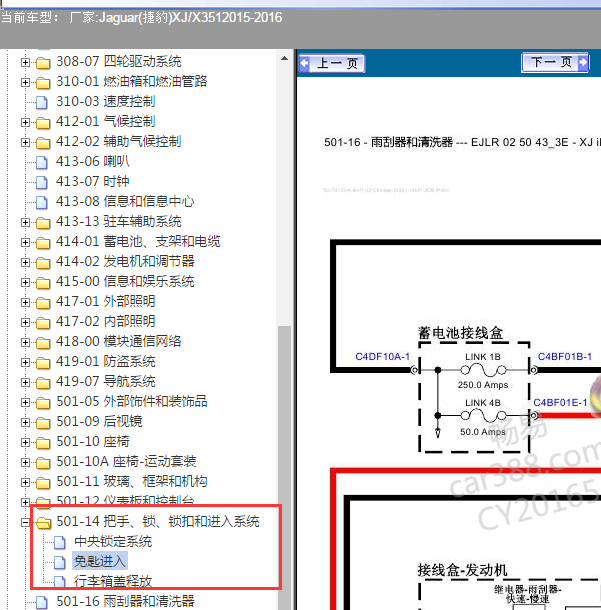Expand the 413-13 驻车辅助系统 node
This screenshot has width=601, height=610.
[x=25, y=223]
